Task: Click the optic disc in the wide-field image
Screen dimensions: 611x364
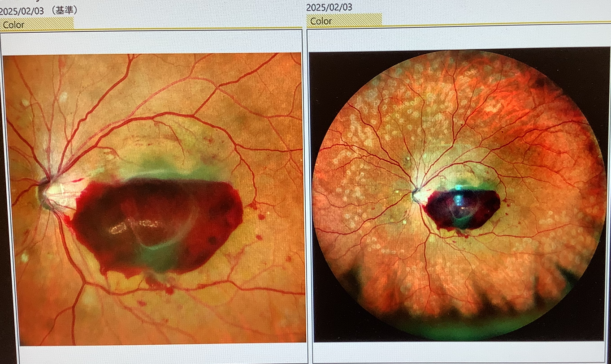Action: 417,195
